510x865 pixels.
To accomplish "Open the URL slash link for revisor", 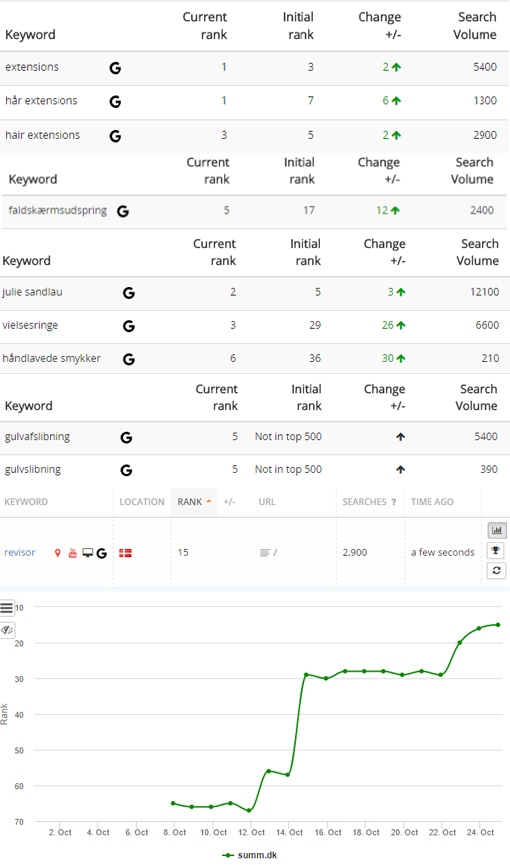I will pyautogui.click(x=275, y=552).
